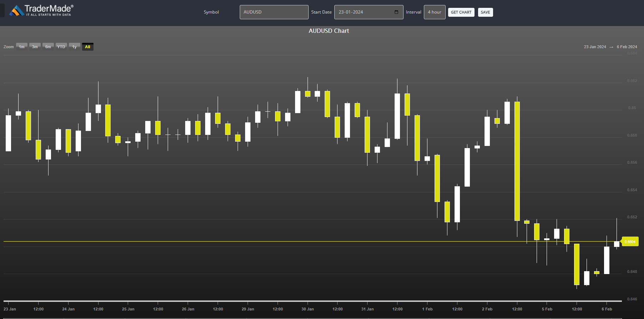Click the SAVE button
Viewport: 644px width, 319px height.
(x=486, y=12)
